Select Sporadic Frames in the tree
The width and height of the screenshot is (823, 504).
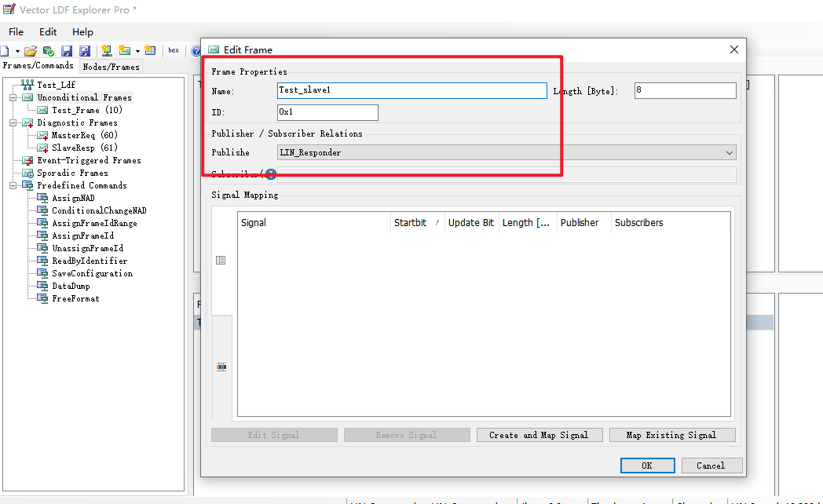72,173
